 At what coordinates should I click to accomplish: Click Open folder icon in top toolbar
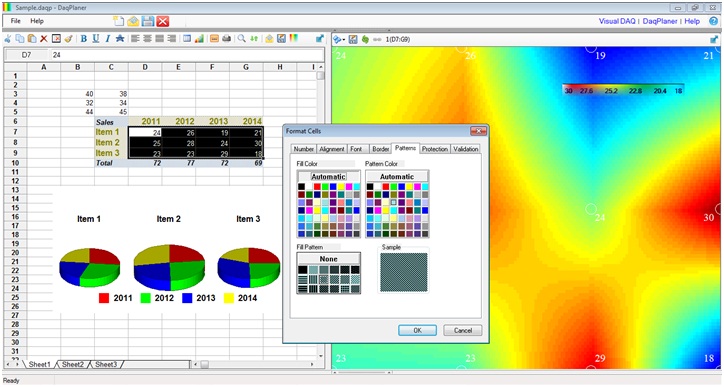133,21
